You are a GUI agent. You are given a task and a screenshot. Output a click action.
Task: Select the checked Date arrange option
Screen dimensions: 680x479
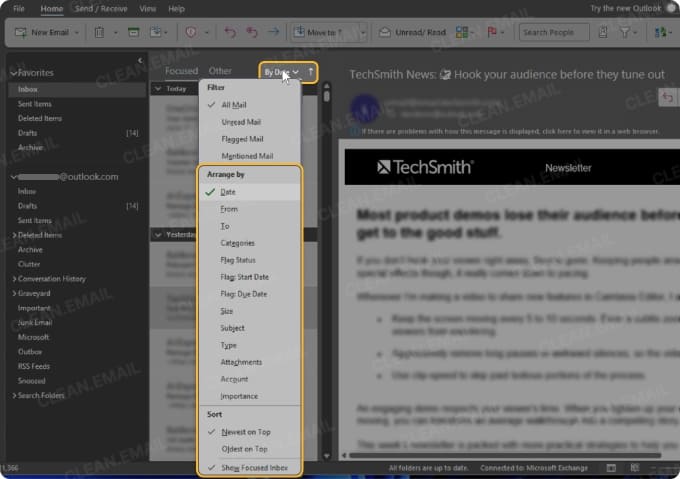[x=249, y=192]
